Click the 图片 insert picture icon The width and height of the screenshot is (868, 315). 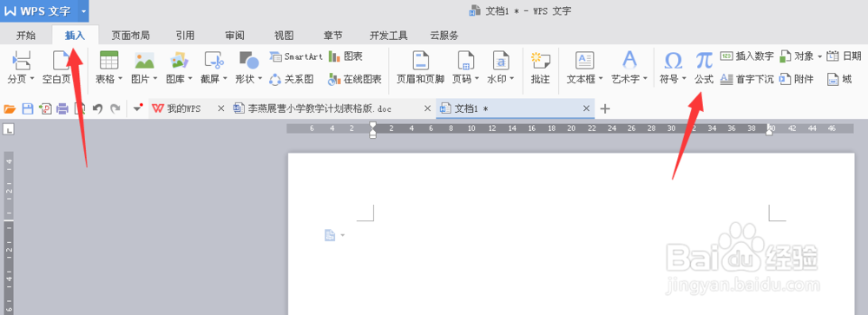[144, 61]
